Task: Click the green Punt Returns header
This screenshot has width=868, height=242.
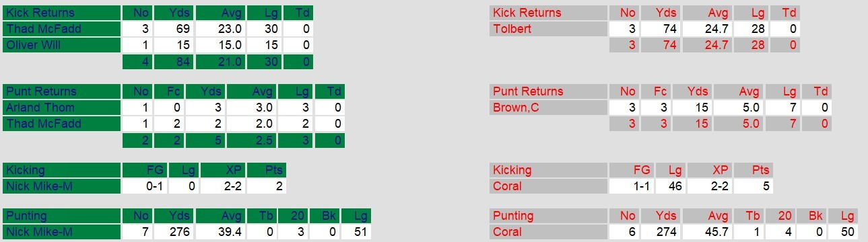Action: tap(62, 91)
